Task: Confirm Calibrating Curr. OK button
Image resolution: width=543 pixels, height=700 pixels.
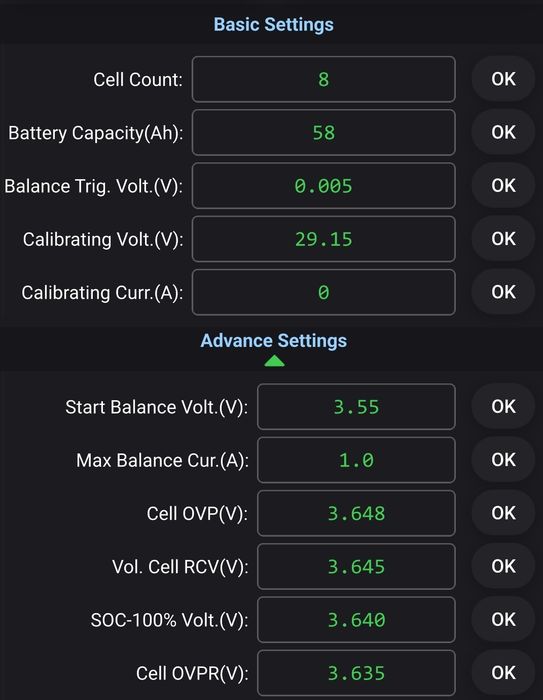Action: coord(503,292)
